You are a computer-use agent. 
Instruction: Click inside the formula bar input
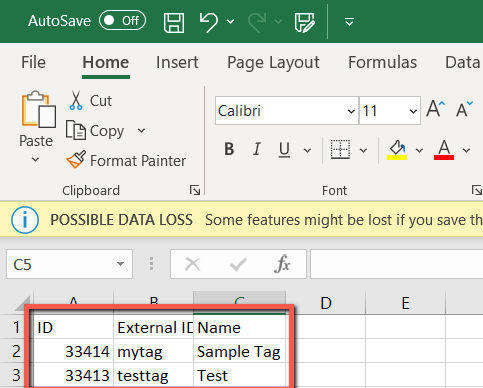pos(397,264)
